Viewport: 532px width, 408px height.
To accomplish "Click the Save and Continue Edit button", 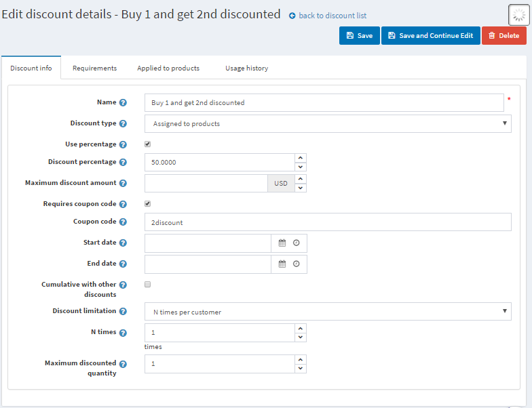I will 430,36.
